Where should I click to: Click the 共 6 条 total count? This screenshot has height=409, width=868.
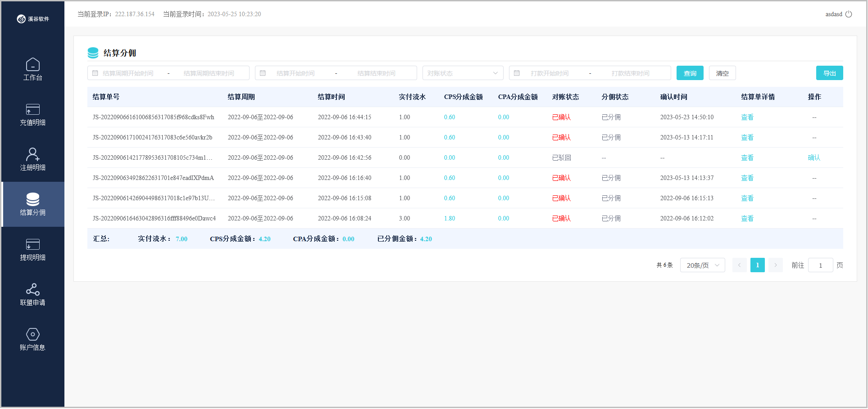click(x=664, y=265)
